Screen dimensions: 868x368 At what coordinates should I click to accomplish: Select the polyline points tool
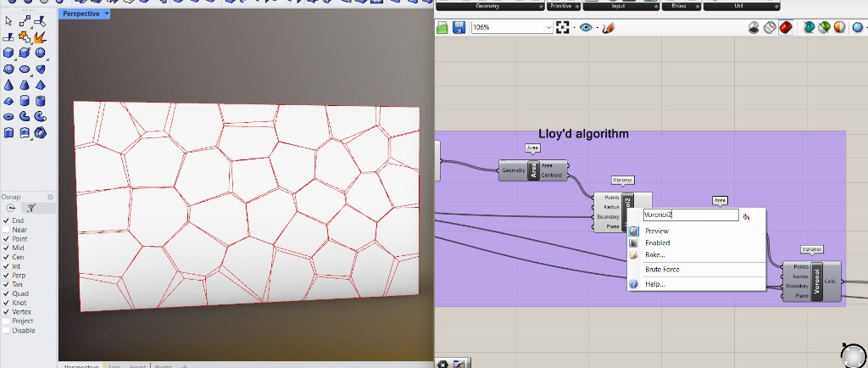25,21
